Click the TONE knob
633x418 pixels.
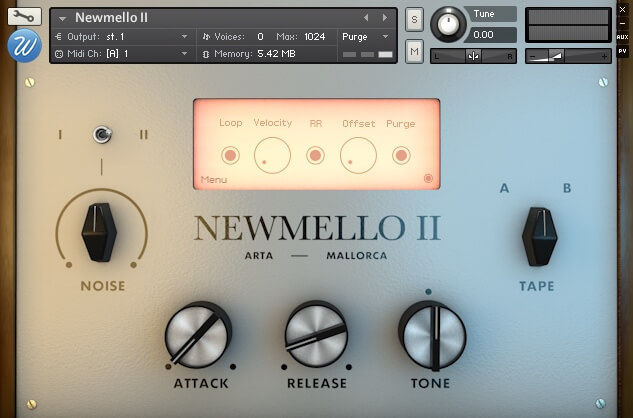click(x=432, y=336)
